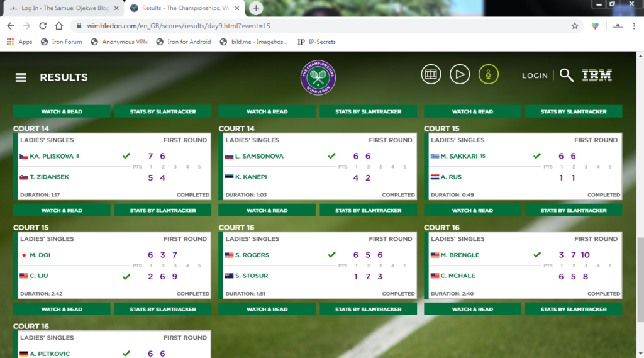Close the Wimbledon Results tab
Viewport: 644px width, 358px height.
(x=237, y=8)
